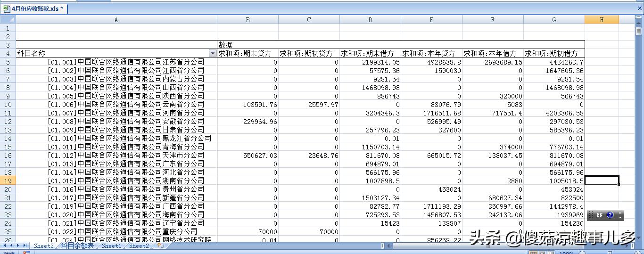Click the 求和项:期末贷方 header cell
The width and height of the screenshot is (644, 254).
pyautogui.click(x=248, y=53)
